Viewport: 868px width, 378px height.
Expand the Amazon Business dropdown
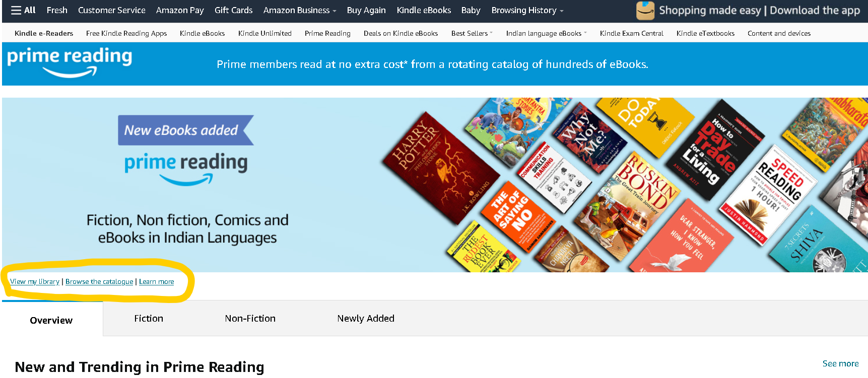[x=300, y=10]
